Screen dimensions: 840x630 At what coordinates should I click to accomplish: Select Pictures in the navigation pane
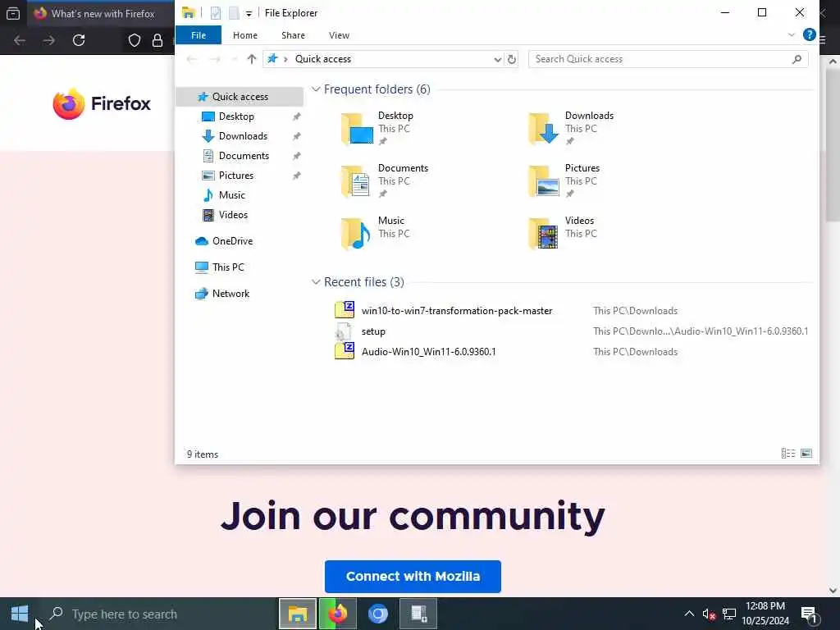[x=235, y=176]
